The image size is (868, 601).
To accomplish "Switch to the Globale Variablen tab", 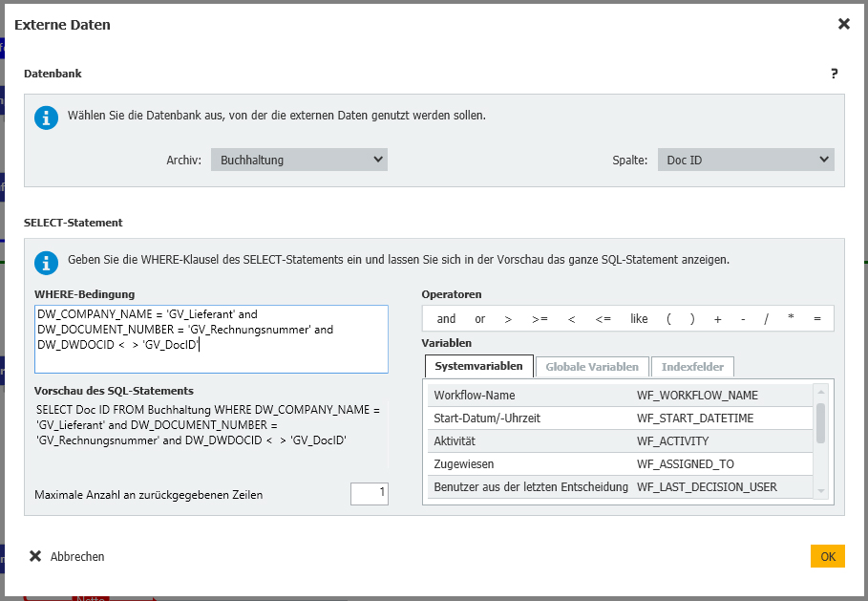I will coord(592,367).
